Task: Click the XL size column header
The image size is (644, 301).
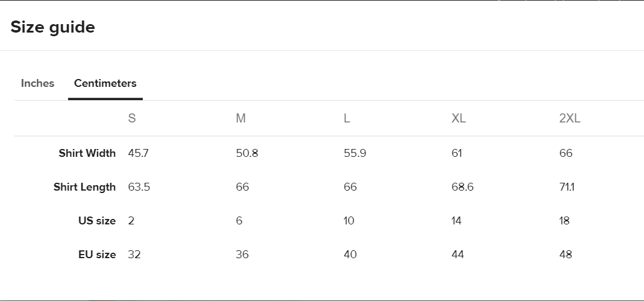Action: pyautogui.click(x=458, y=118)
